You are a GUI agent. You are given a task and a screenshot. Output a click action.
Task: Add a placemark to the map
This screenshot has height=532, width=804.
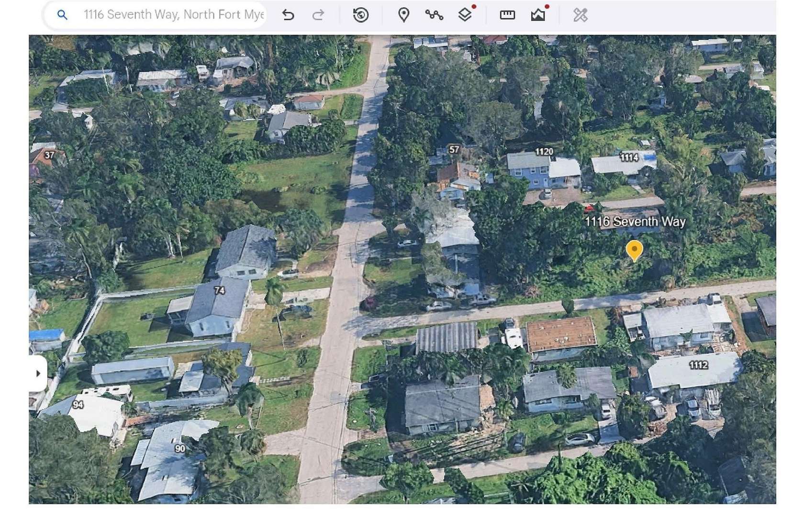(404, 15)
